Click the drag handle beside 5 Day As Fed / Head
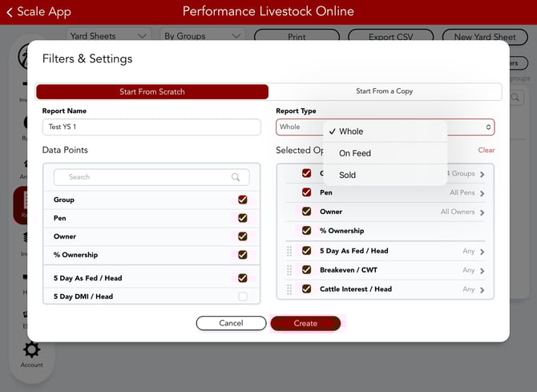 coord(289,251)
